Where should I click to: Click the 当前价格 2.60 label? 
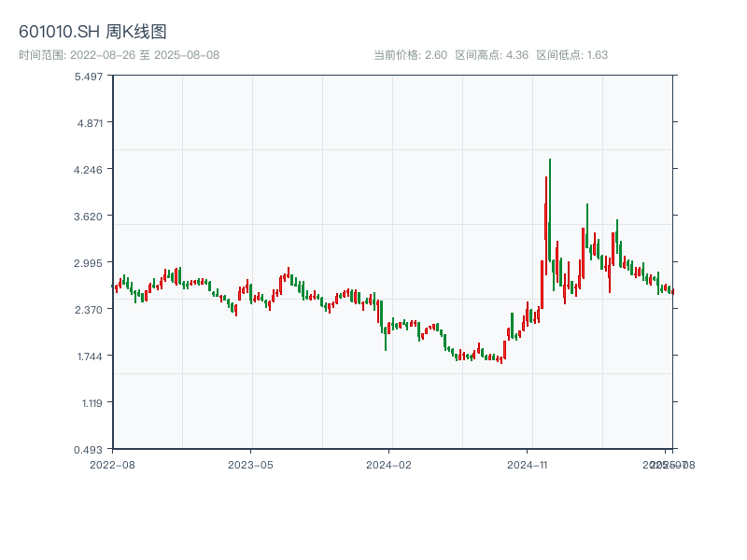[x=410, y=55]
